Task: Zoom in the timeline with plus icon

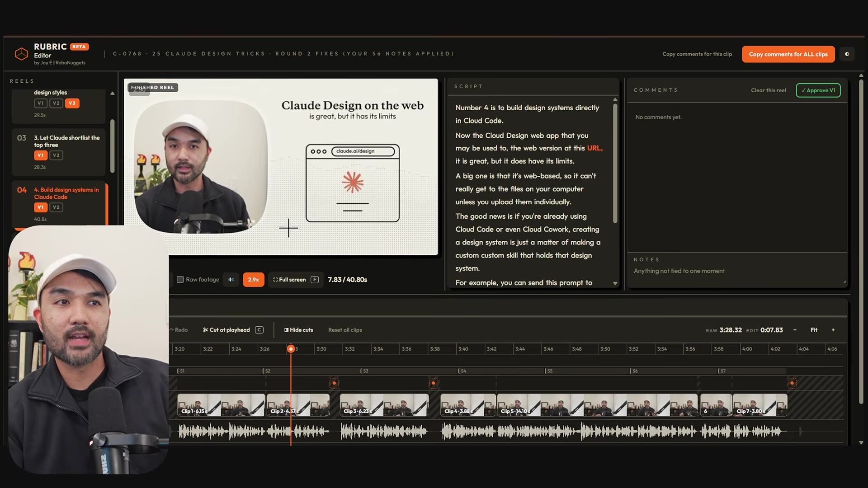Action: coord(833,330)
